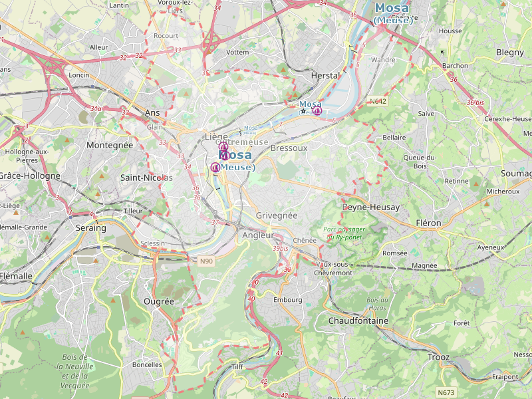Image resolution: width=532 pixels, height=399 pixels.
Task: Click the N642 road shield
Action: 378,101
